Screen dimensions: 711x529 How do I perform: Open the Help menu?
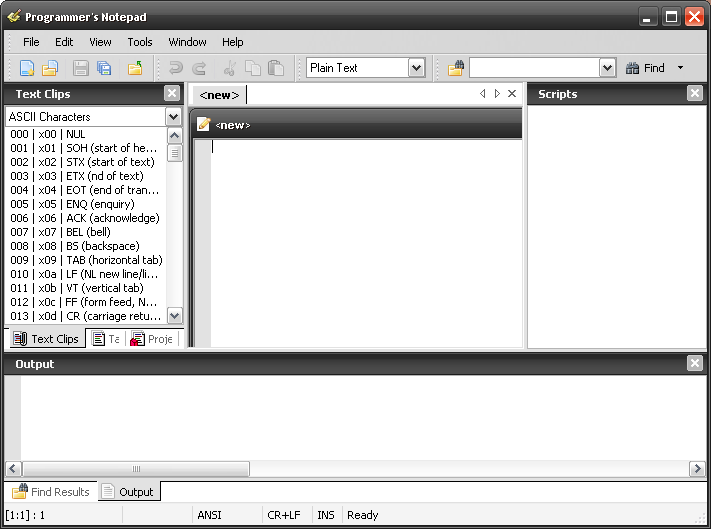[x=233, y=42]
